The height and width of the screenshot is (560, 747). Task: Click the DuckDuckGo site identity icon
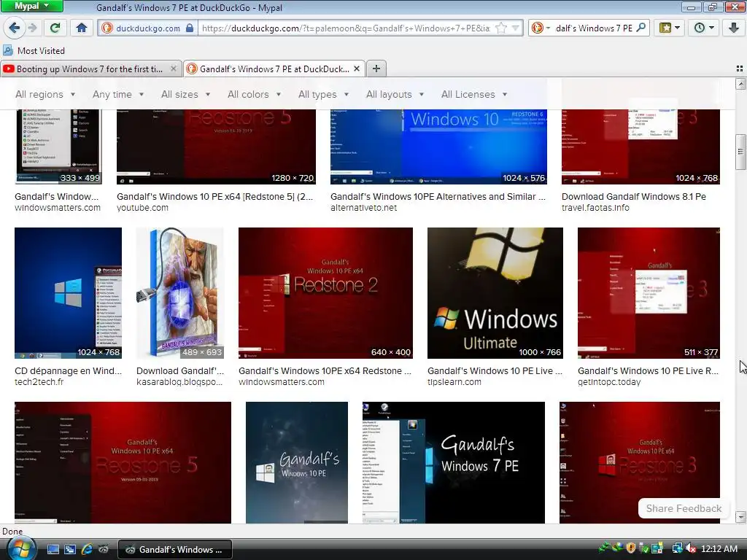(107, 28)
